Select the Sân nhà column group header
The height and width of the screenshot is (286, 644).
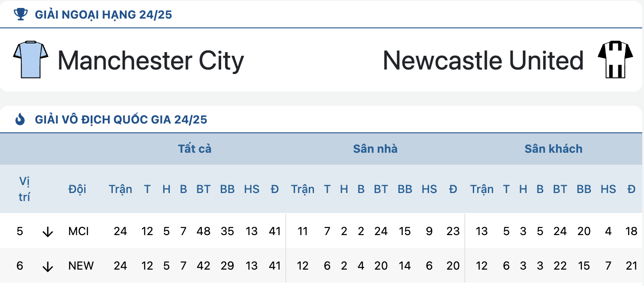pyautogui.click(x=375, y=149)
